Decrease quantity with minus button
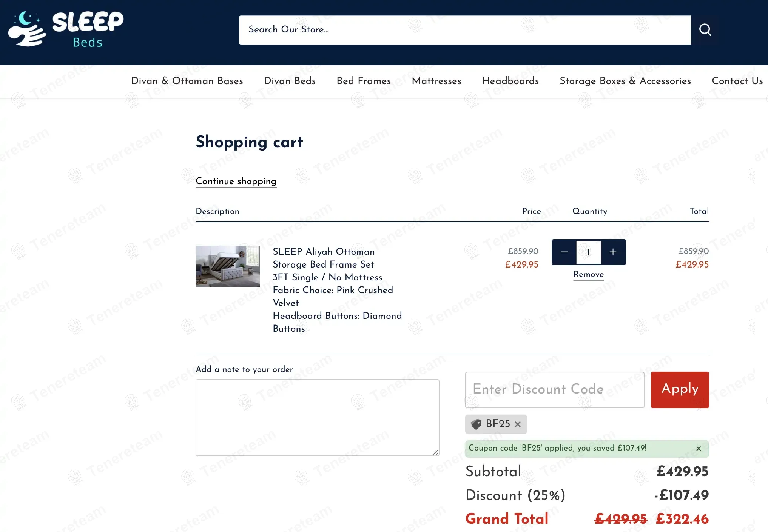768x532 pixels. [x=564, y=252]
